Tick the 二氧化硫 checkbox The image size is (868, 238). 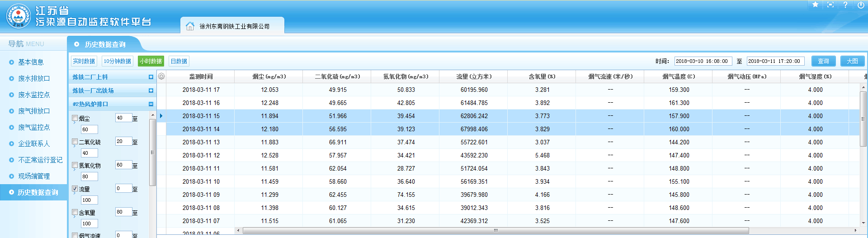75,142
